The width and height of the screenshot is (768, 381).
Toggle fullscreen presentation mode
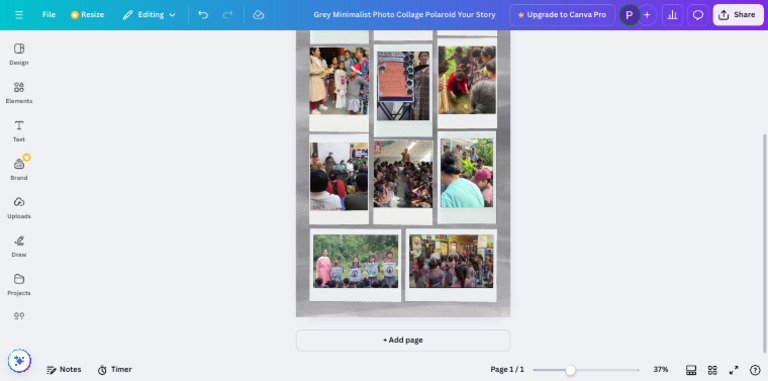pyautogui.click(x=734, y=370)
